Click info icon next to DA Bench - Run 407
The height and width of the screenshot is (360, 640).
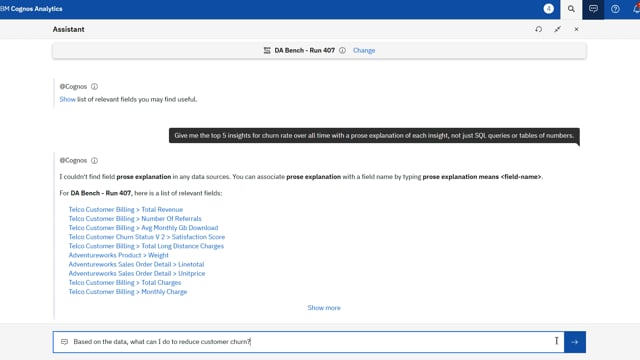pos(342,50)
